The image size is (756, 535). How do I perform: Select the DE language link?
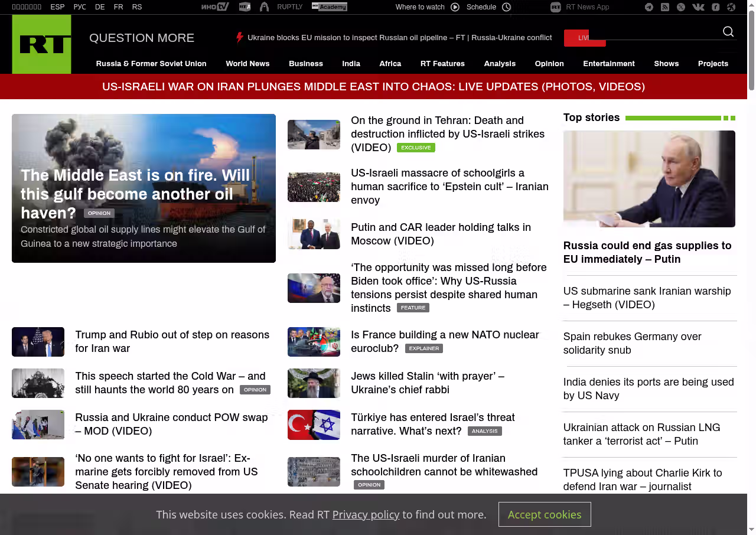coord(100,7)
